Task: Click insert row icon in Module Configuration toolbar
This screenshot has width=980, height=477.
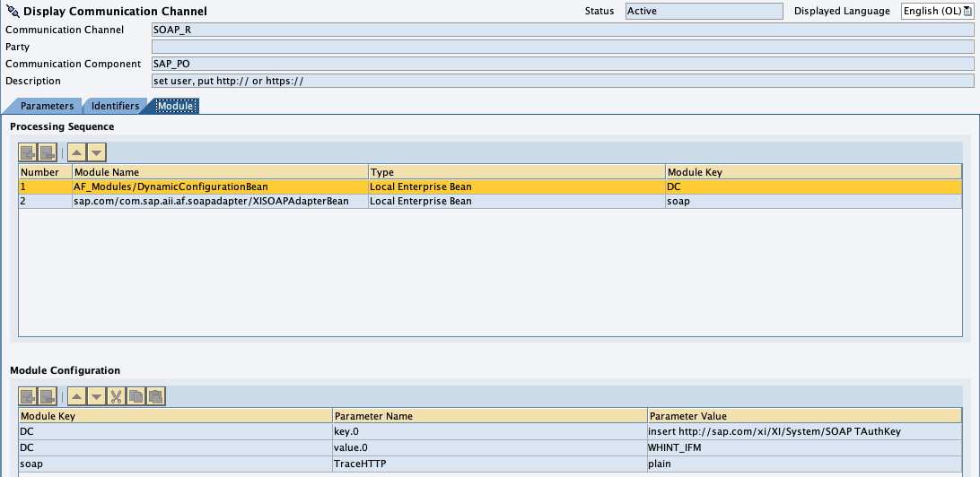Action: pyautogui.click(x=28, y=396)
